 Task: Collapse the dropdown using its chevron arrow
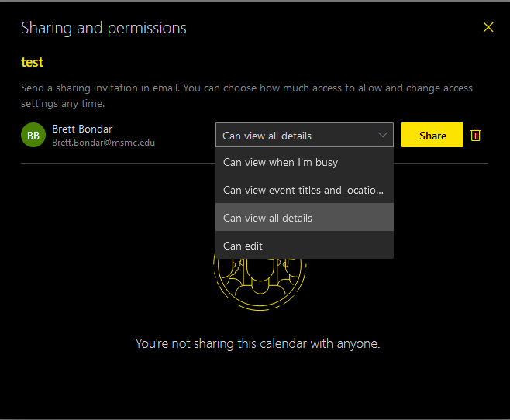click(x=383, y=135)
